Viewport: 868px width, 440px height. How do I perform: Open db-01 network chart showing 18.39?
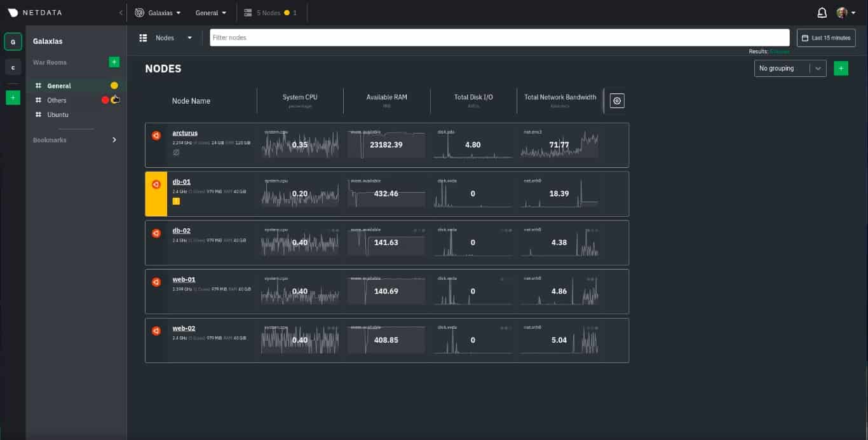point(559,193)
